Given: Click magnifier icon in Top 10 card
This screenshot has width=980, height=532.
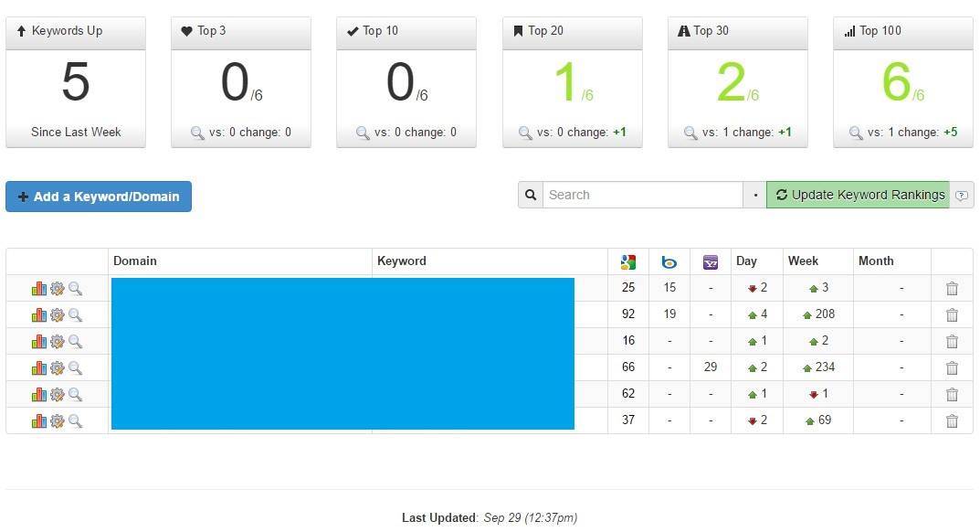Looking at the screenshot, I should pyautogui.click(x=363, y=133).
